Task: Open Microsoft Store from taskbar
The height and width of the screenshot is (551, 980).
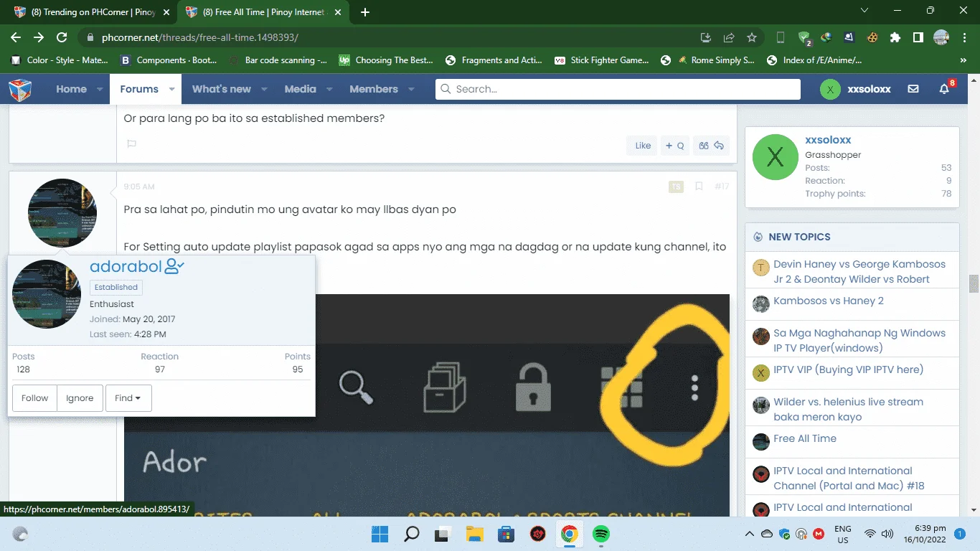Action: tap(506, 534)
